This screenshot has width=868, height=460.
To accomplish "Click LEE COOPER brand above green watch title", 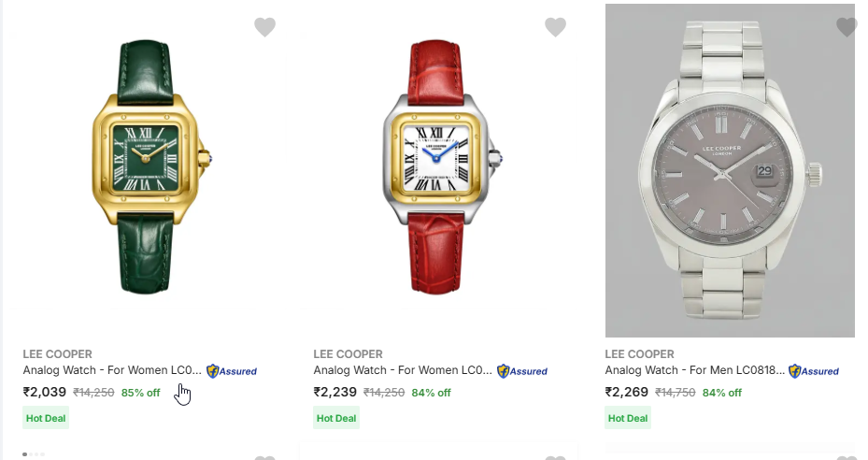I will pyautogui.click(x=57, y=354).
